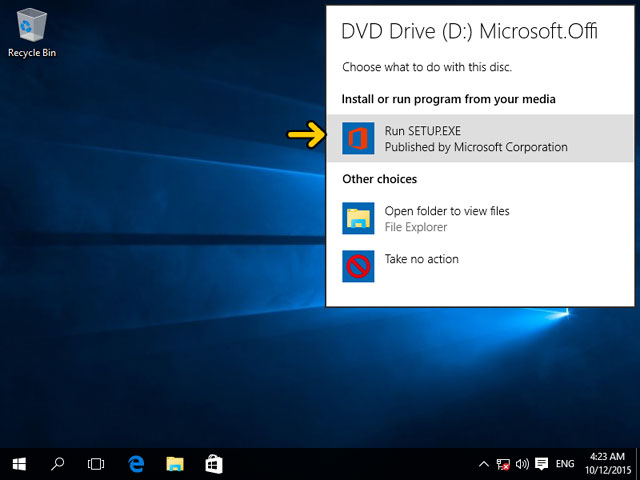Viewport: 640px width, 480px height.
Task: Choose Open folder to view files
Action: (447, 211)
